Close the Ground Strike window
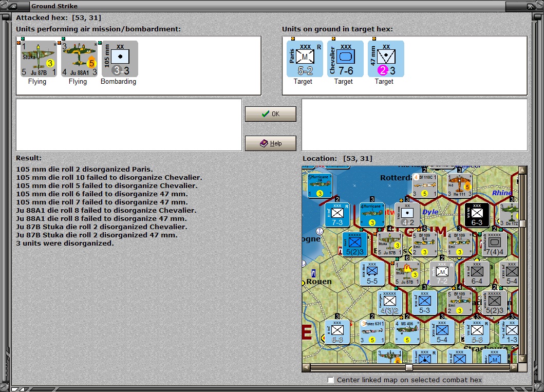 (530, 6)
